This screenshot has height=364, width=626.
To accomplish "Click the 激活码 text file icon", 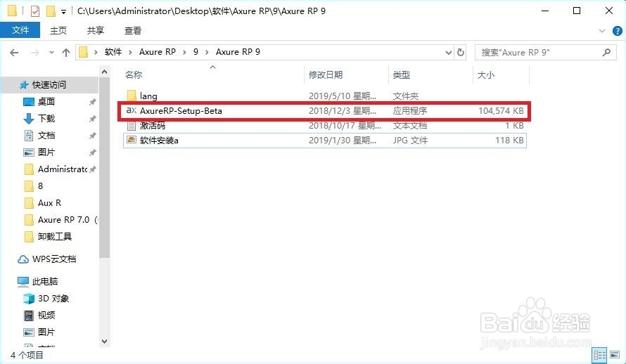I will coord(132,126).
